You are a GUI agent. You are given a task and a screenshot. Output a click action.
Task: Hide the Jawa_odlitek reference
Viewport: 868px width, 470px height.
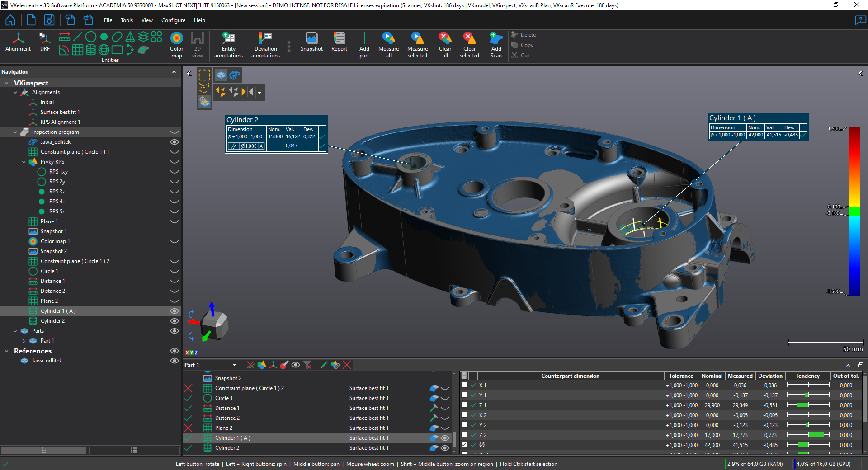(174, 361)
